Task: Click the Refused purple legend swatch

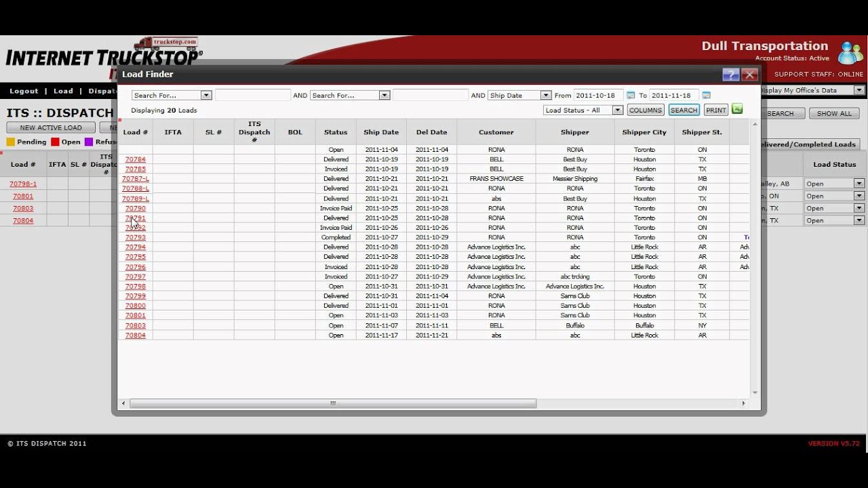Action: tap(89, 142)
